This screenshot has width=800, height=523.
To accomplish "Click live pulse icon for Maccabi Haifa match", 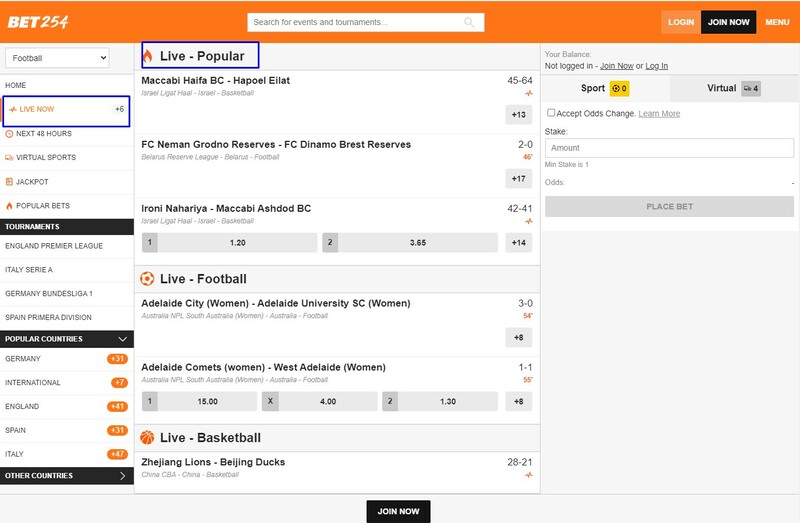I will coord(529,93).
